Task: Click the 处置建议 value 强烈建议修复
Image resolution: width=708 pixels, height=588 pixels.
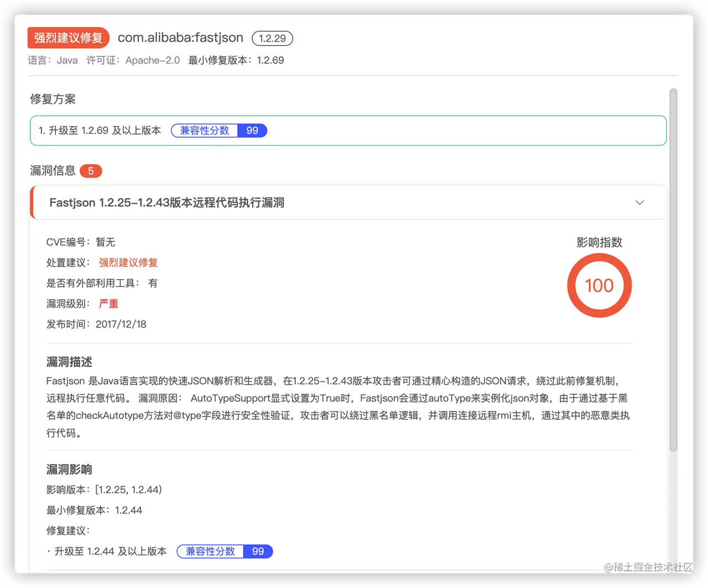Action: (x=128, y=263)
